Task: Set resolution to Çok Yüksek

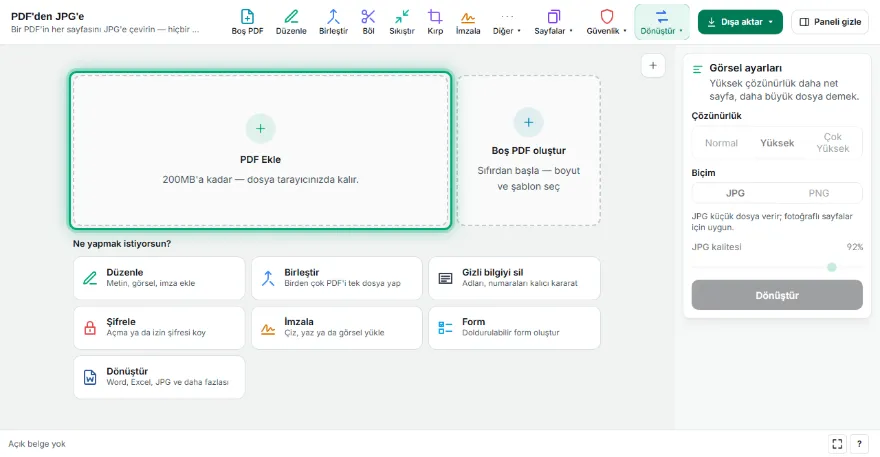Action: point(833,143)
